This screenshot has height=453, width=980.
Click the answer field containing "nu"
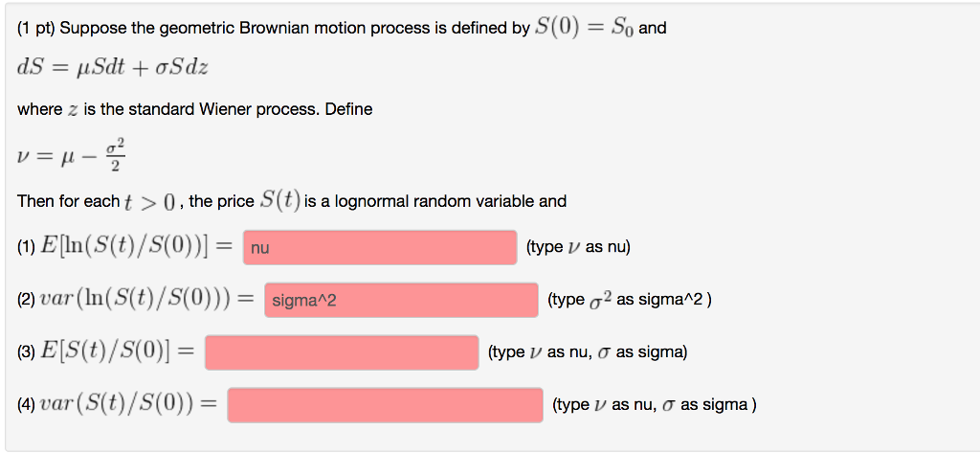coord(380,248)
